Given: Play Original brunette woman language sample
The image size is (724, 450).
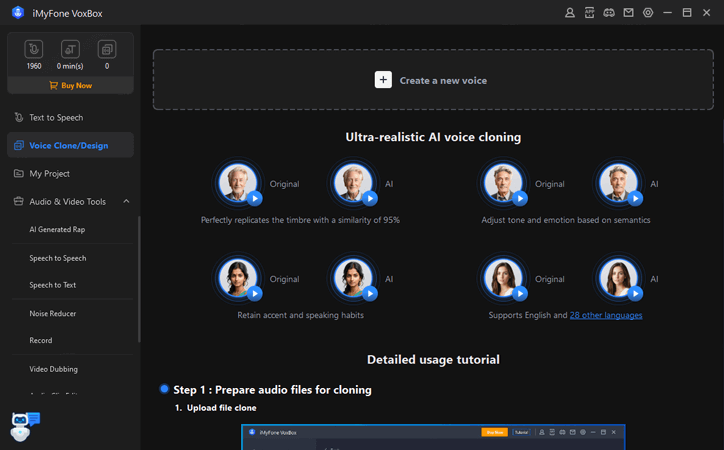Looking at the screenshot, I should point(520,294).
